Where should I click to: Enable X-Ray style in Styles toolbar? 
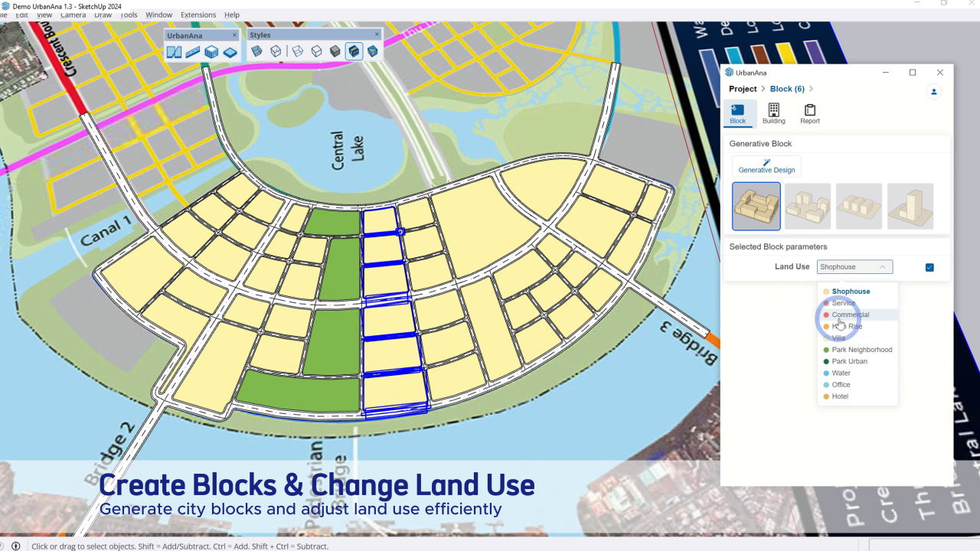click(x=257, y=51)
